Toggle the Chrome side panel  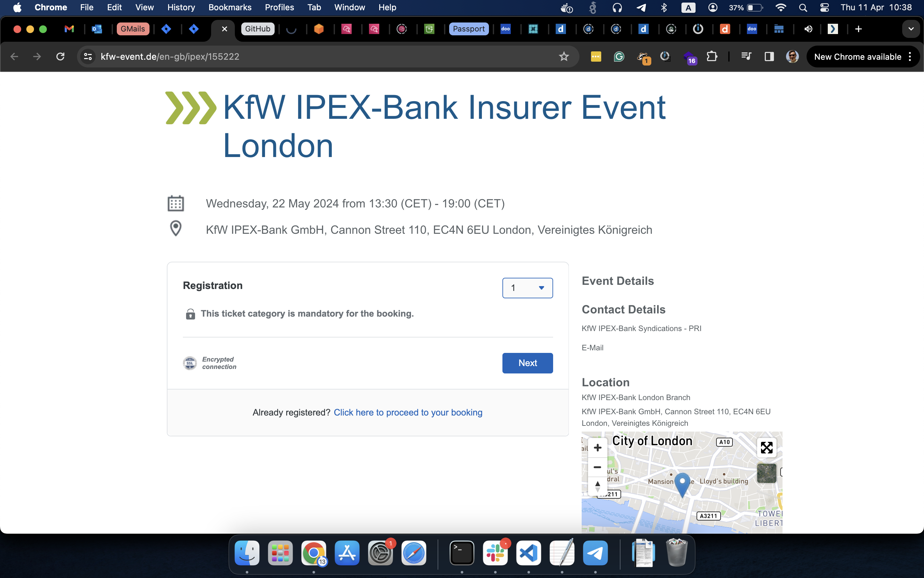(x=769, y=57)
